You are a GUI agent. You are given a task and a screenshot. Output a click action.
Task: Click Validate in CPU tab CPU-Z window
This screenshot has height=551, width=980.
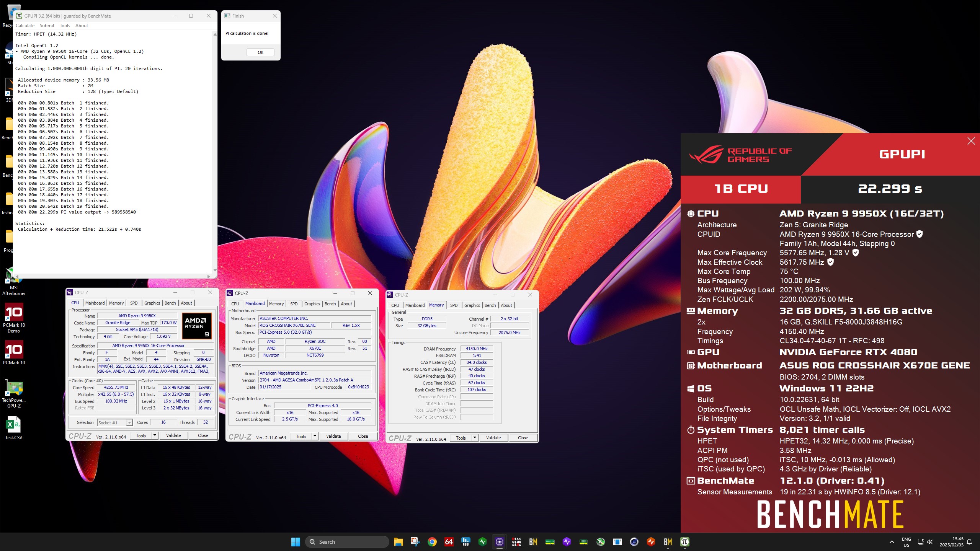coord(173,435)
